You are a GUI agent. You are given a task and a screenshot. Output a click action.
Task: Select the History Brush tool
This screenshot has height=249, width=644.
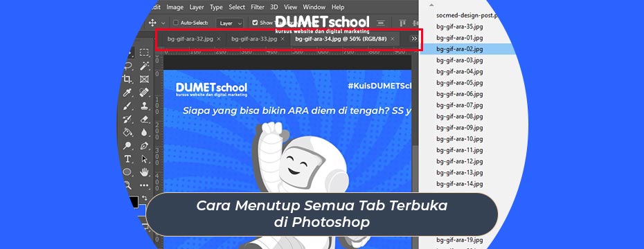(127, 119)
